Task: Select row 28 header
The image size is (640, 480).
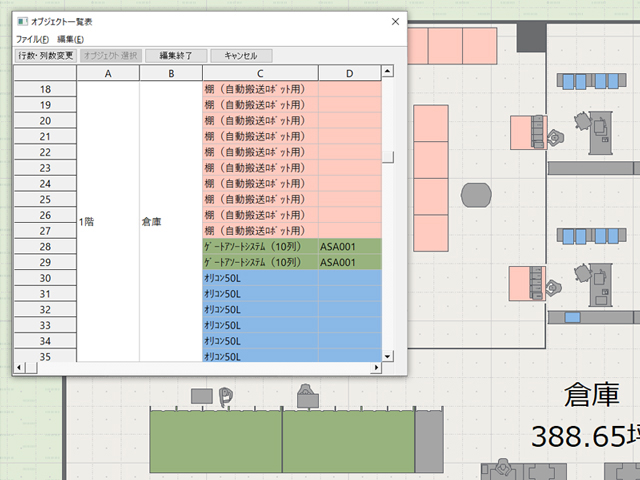Action: 44,246
